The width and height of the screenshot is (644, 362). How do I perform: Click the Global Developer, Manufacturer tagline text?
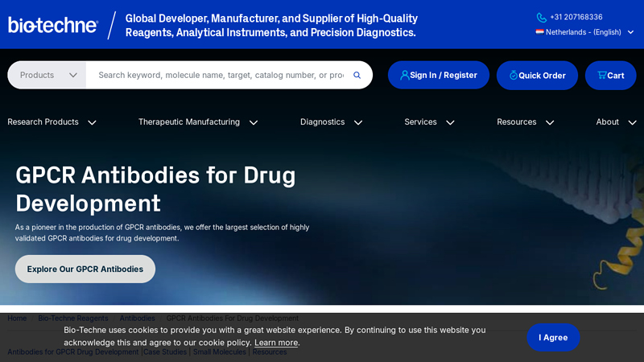tap(271, 25)
